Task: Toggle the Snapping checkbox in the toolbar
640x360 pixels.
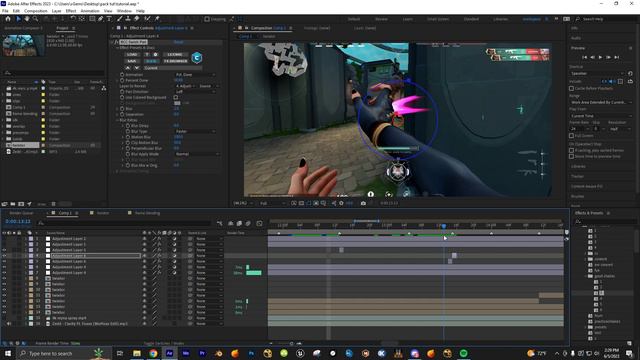Action: (x=207, y=19)
